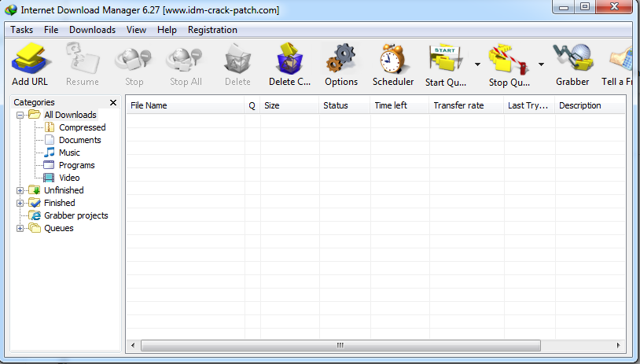Image resolution: width=640 pixels, height=364 pixels.
Task: Select the Programs category
Action: [77, 166]
